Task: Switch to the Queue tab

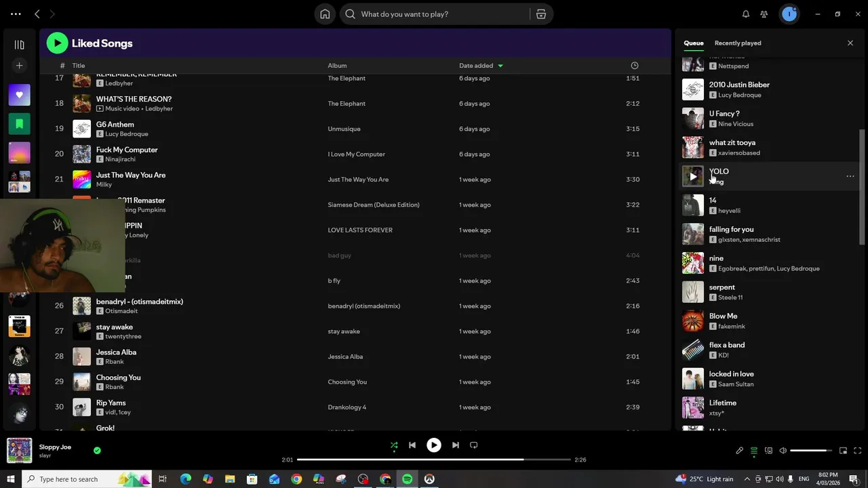Action: pos(693,43)
